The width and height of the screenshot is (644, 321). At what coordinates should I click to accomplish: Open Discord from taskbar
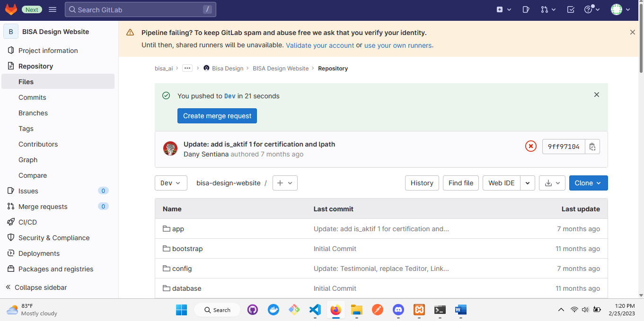(398, 310)
